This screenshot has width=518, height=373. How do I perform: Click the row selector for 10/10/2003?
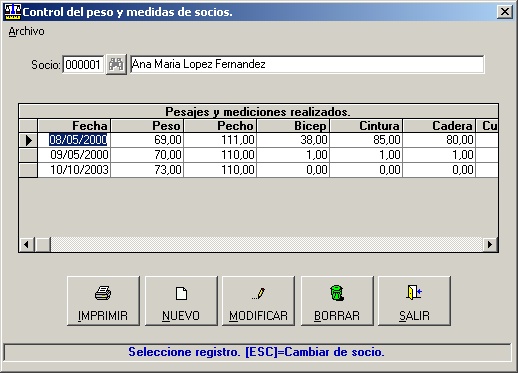pyautogui.click(x=28, y=170)
